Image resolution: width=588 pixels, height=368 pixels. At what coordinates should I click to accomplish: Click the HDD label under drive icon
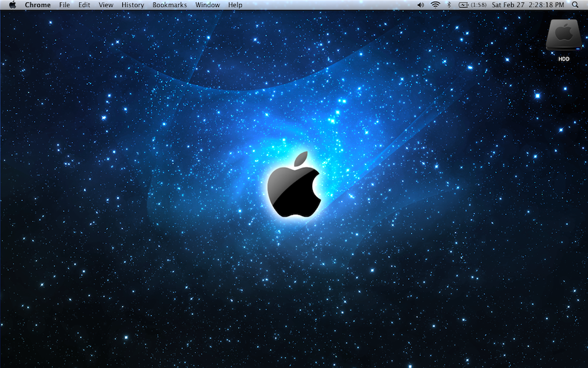564,59
